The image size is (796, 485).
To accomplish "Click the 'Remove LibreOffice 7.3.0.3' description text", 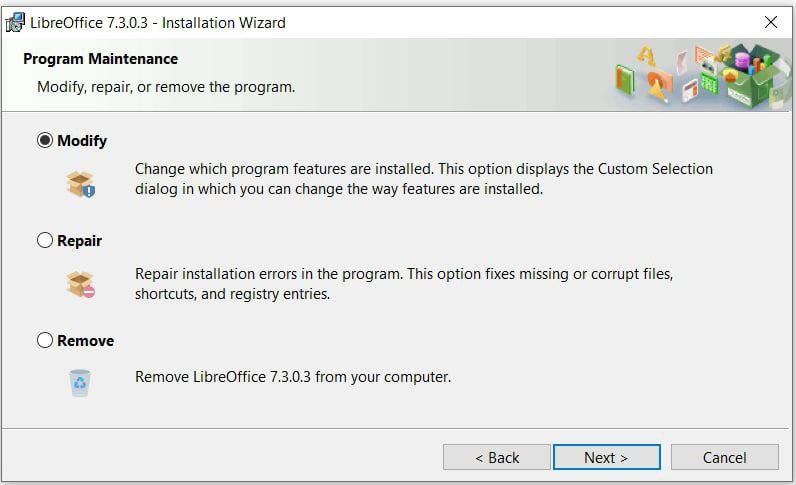I will click(293, 377).
